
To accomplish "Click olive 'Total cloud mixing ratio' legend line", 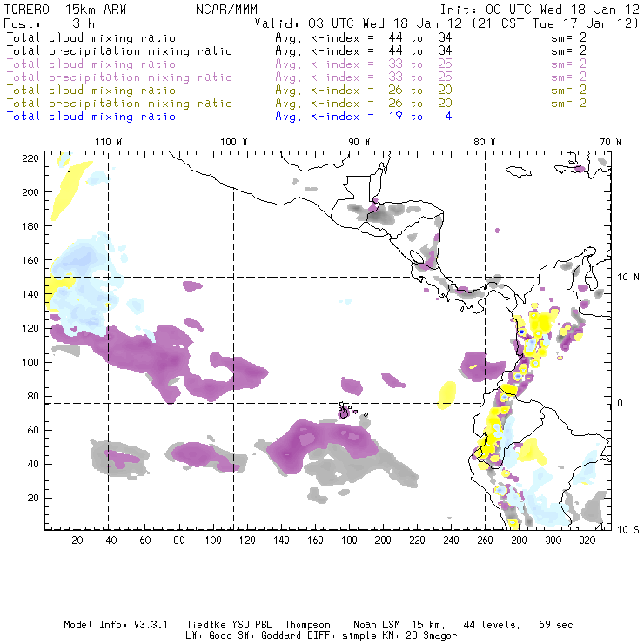I will (x=91, y=90).
